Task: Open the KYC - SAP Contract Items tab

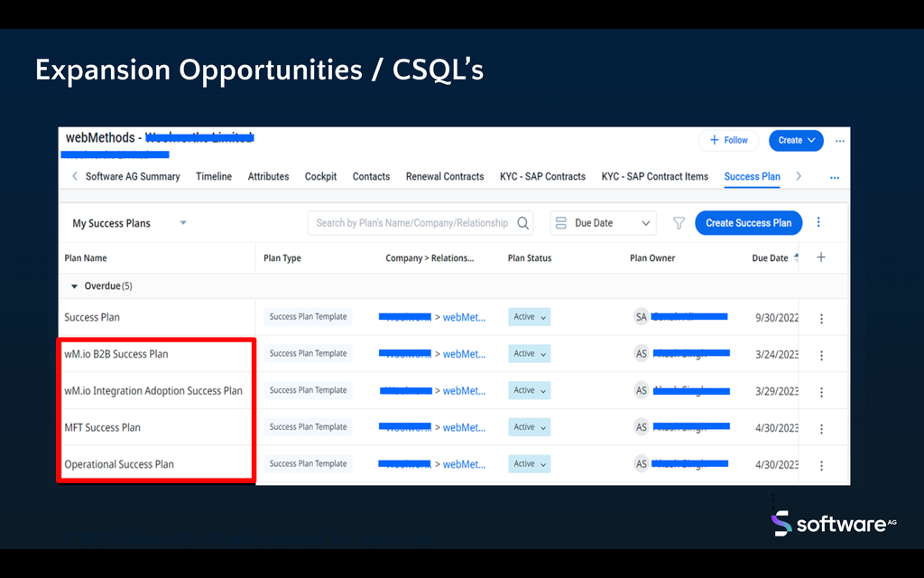Action: [x=655, y=176]
